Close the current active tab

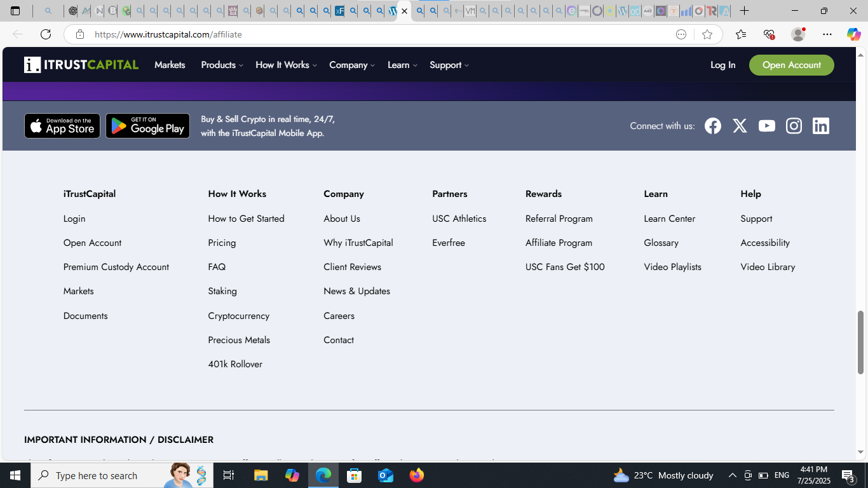coord(404,11)
